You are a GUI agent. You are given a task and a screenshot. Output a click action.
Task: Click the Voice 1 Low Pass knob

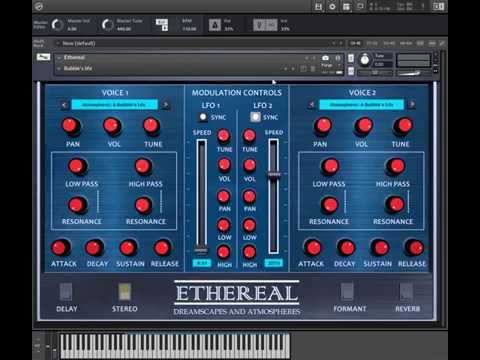[78, 167]
